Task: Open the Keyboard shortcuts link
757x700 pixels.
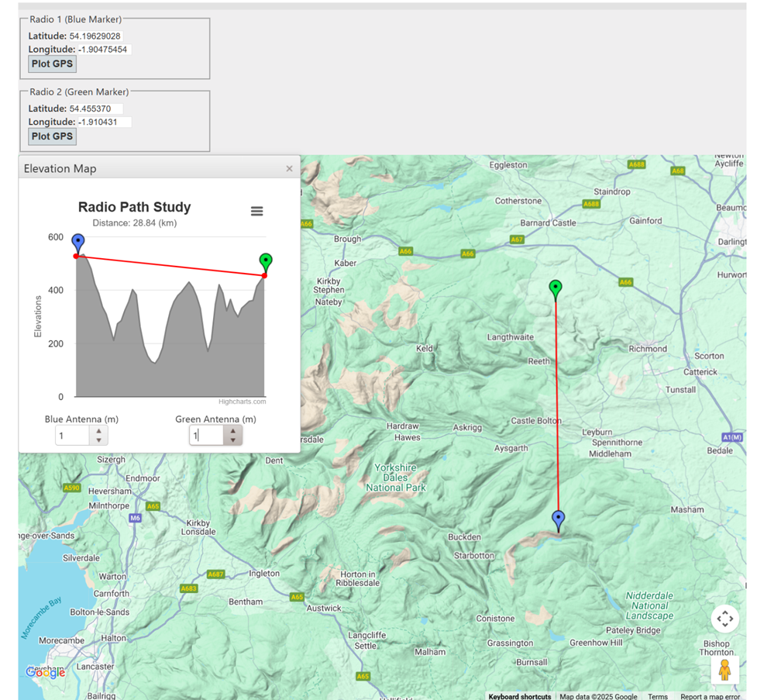Action: click(519, 696)
